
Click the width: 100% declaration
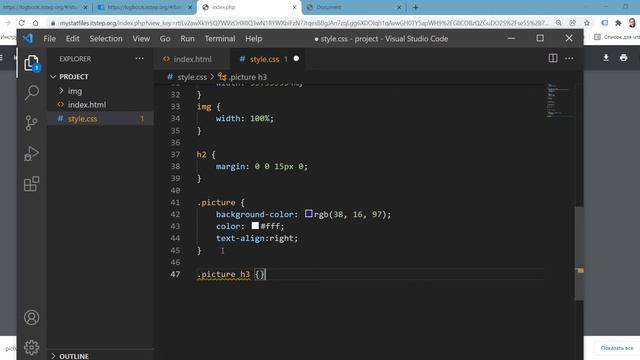pos(245,118)
